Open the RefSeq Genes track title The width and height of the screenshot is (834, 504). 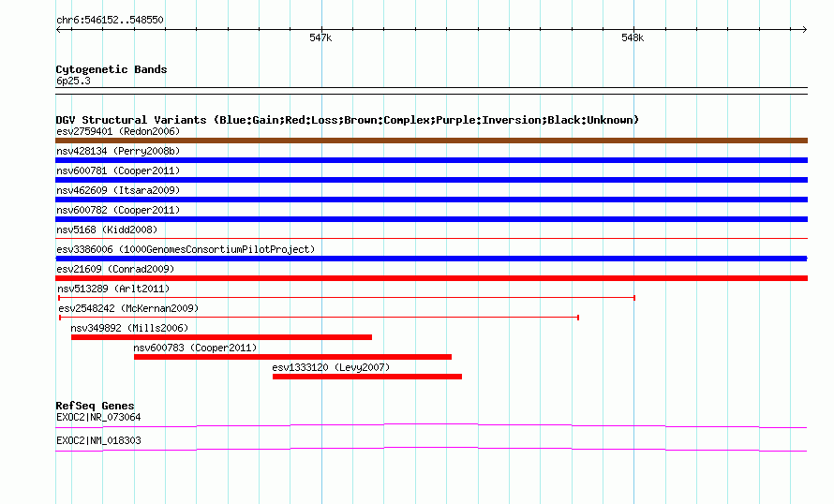(x=96, y=406)
